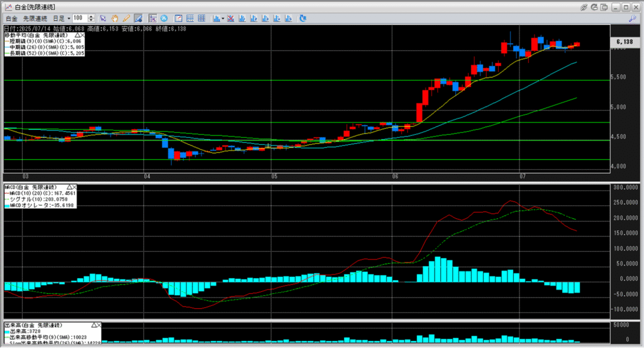This screenshot has height=348, width=644.
Task: Open the wrench settings icon
Action: (x=633, y=19)
